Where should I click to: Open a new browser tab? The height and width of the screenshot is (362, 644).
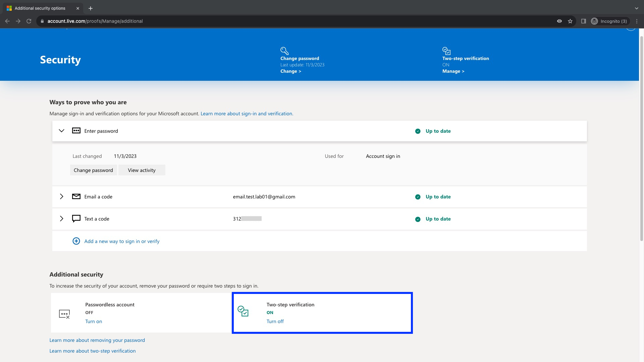pos(90,8)
